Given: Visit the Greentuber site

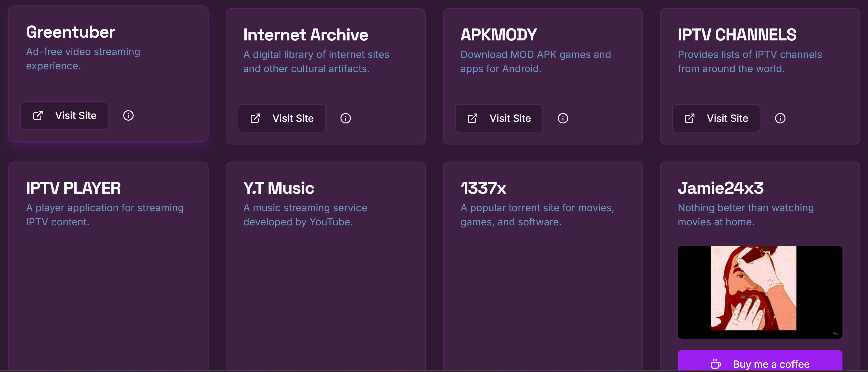Looking at the screenshot, I should point(64,116).
